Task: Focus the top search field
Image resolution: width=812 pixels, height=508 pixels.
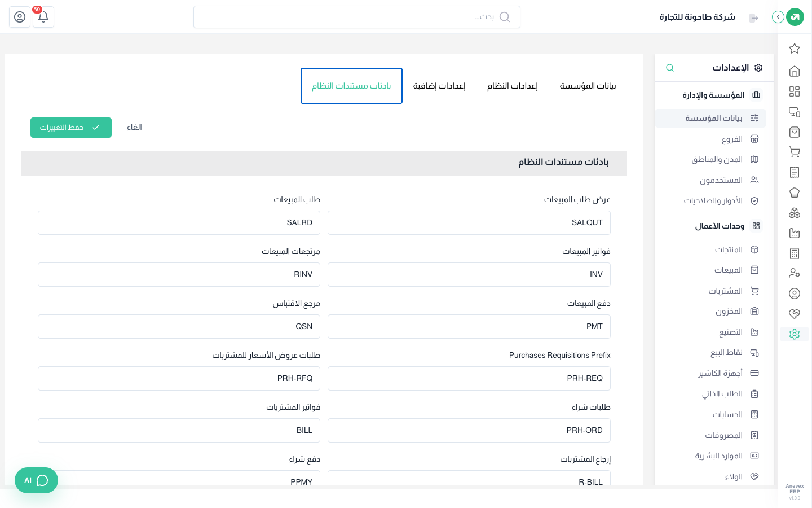Action: coord(357,17)
